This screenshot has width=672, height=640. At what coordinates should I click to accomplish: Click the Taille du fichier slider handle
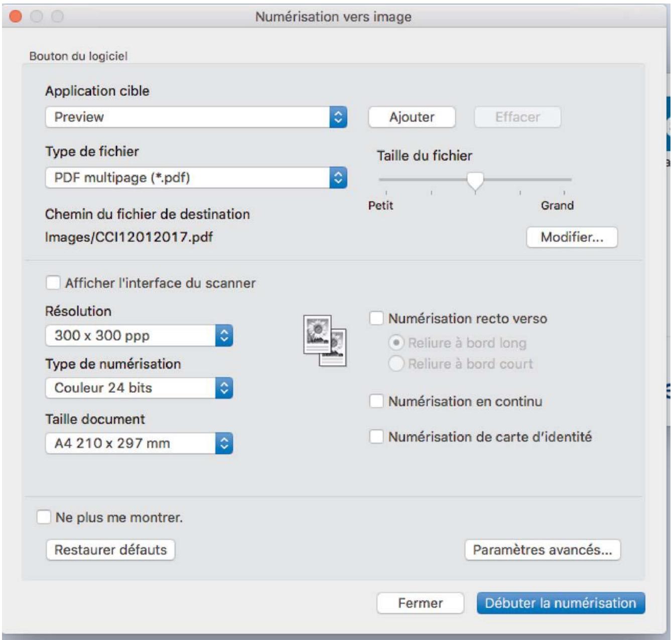tap(475, 181)
